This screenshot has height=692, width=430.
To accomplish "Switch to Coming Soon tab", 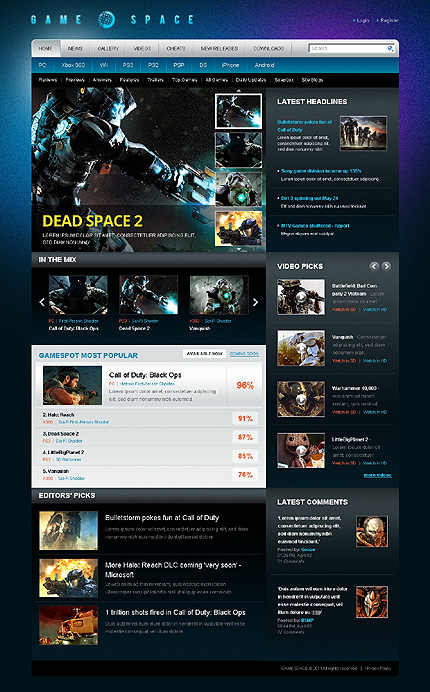I will pos(244,354).
